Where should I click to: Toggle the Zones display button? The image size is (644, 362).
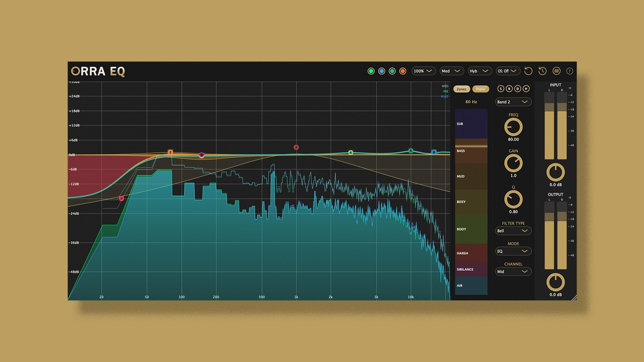click(x=462, y=89)
